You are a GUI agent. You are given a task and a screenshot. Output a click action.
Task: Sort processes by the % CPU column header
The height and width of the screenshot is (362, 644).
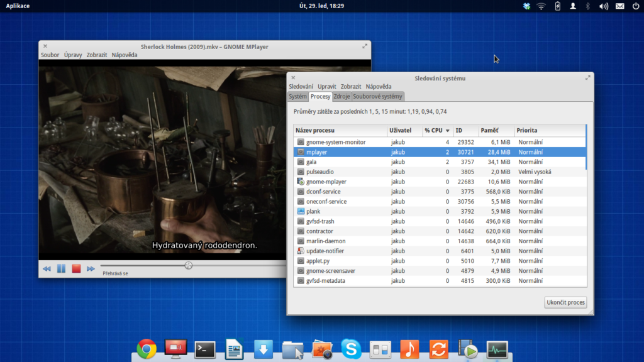(436, 130)
